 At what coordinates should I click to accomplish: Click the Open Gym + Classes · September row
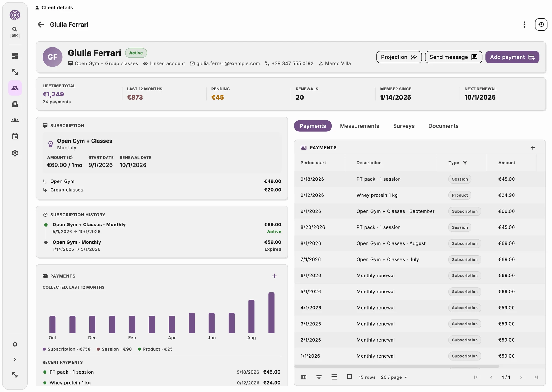pyautogui.click(x=420, y=211)
